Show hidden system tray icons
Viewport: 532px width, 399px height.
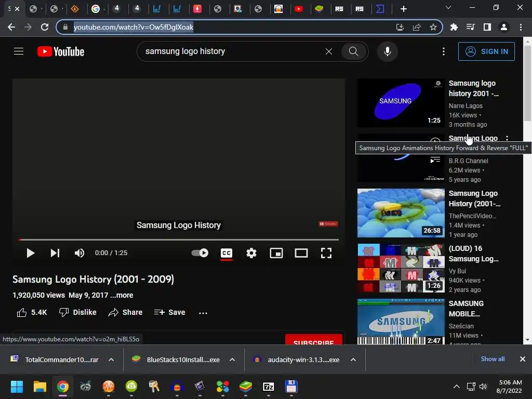(x=457, y=387)
